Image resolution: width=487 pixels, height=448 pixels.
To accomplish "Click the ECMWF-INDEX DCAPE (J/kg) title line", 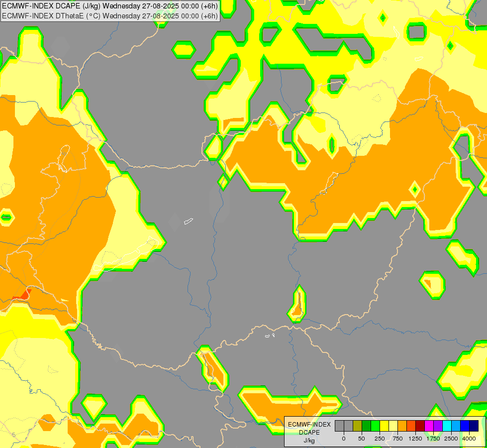I will tap(110, 6).
